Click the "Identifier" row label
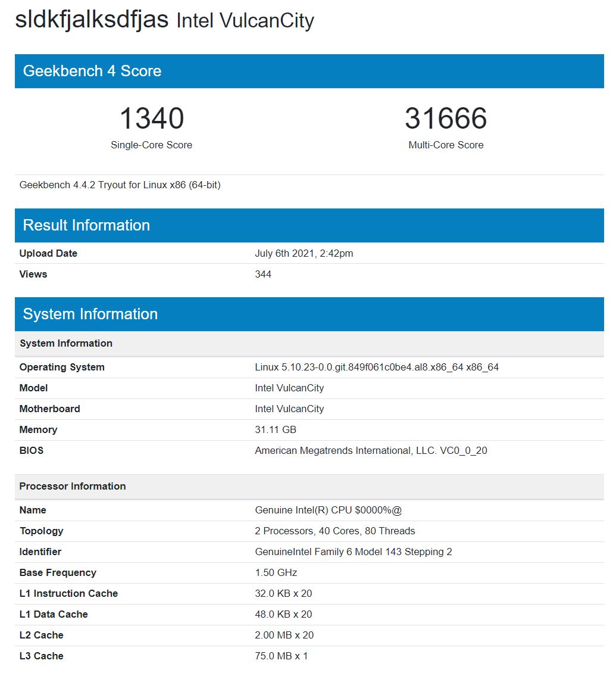The width and height of the screenshot is (616, 679). (x=40, y=552)
